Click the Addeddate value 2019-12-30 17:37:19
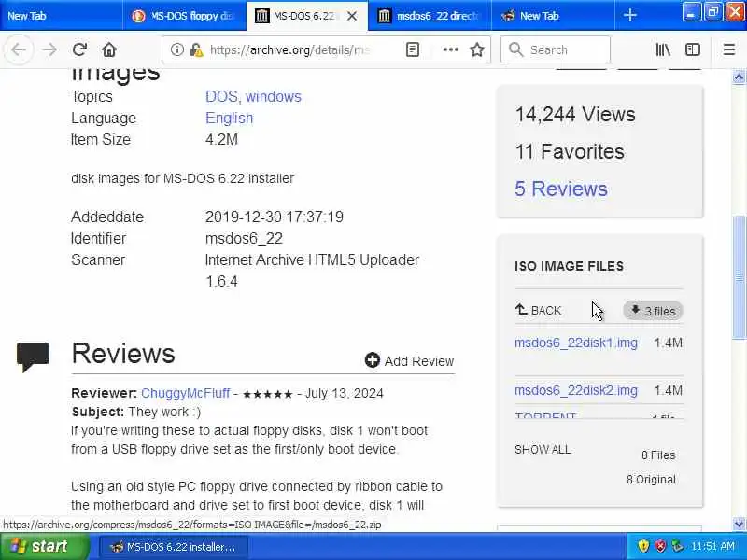 click(274, 217)
